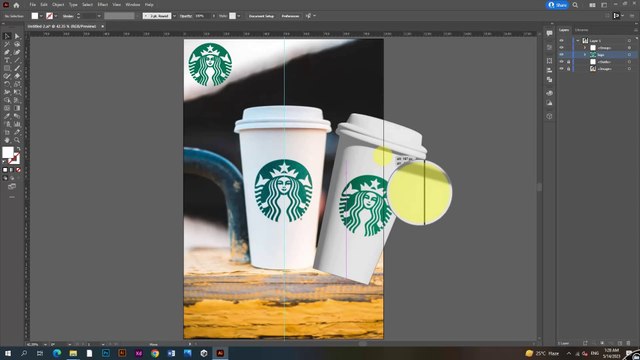Viewport: 640px width, 360px height.
Task: Select the Scale tool
Action: [x=17, y=84]
